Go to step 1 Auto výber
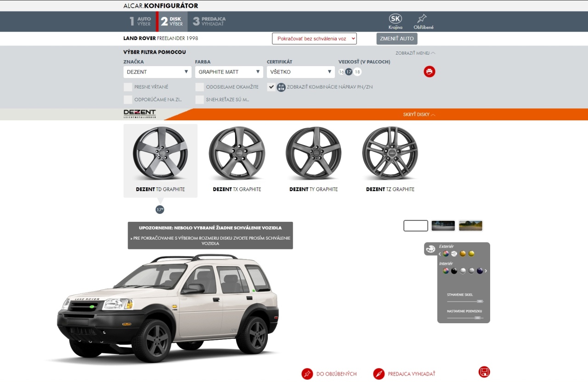This screenshot has height=382, width=588. pyautogui.click(x=140, y=22)
